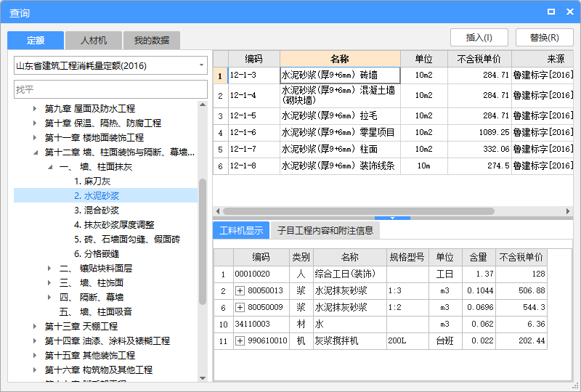Click the 替换(R) button

pyautogui.click(x=544, y=38)
